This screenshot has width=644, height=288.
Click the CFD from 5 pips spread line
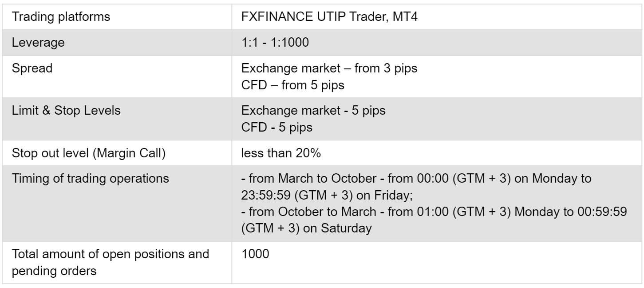click(x=293, y=85)
